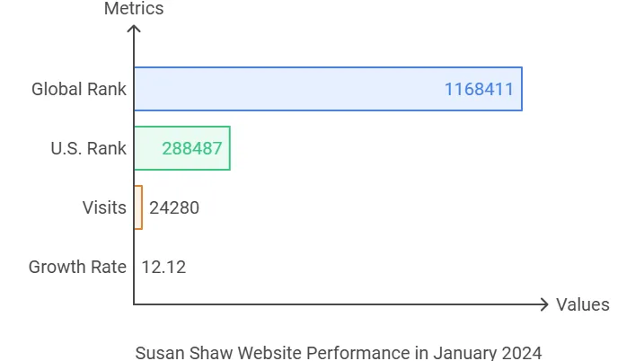Click the U.S. Rank axis label
This screenshot has height=361, width=644.
88,148
